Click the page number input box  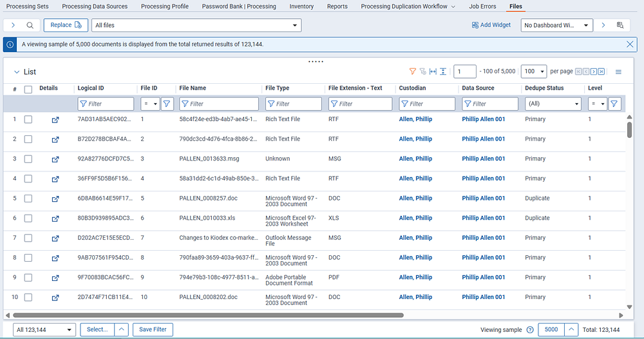[x=464, y=72]
